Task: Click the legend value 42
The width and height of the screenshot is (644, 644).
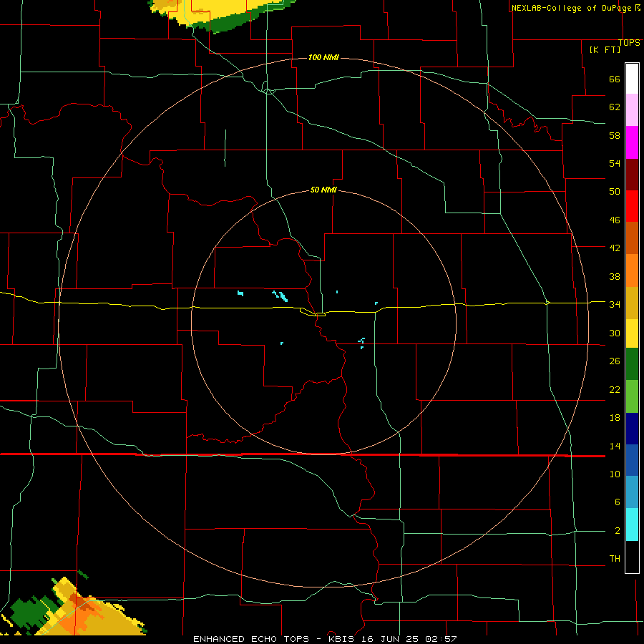Action: coord(615,248)
